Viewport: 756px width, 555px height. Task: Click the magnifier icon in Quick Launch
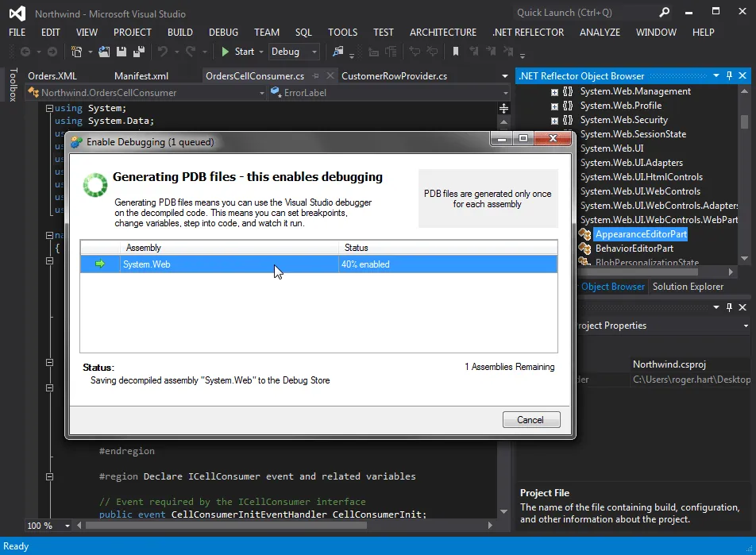click(664, 13)
